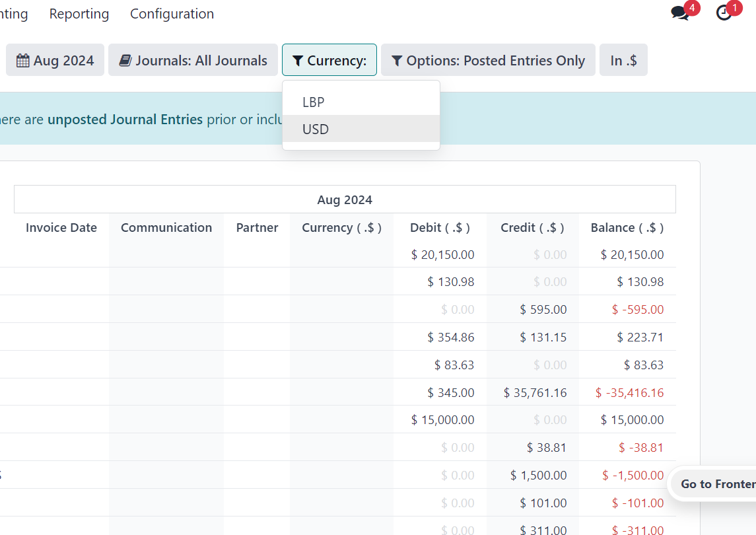Click credit value $ 595.00

click(x=543, y=309)
